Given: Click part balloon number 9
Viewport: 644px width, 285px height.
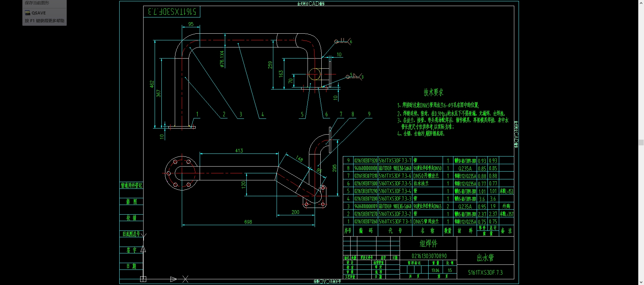Looking at the screenshot, I should coord(369,114).
